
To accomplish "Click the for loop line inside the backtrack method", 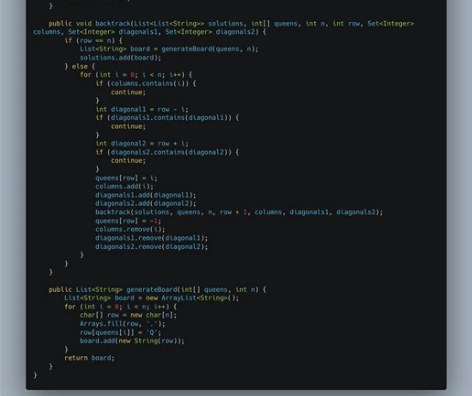I will 136,75.
